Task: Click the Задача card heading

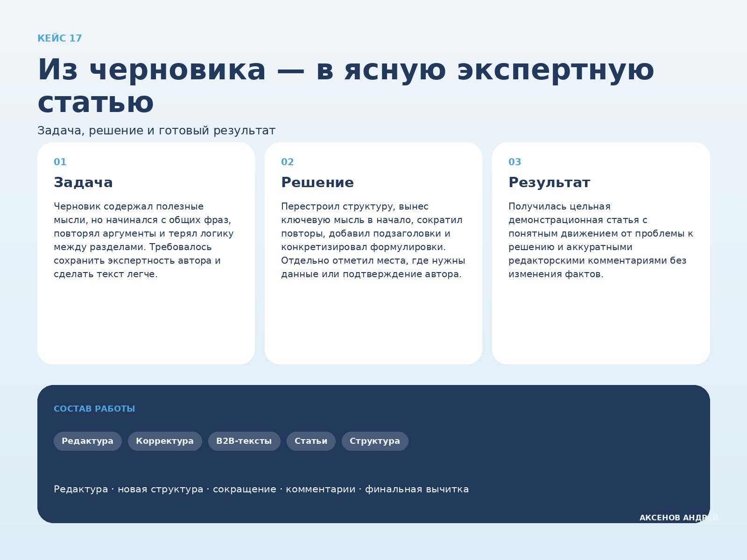Action: coord(83,182)
